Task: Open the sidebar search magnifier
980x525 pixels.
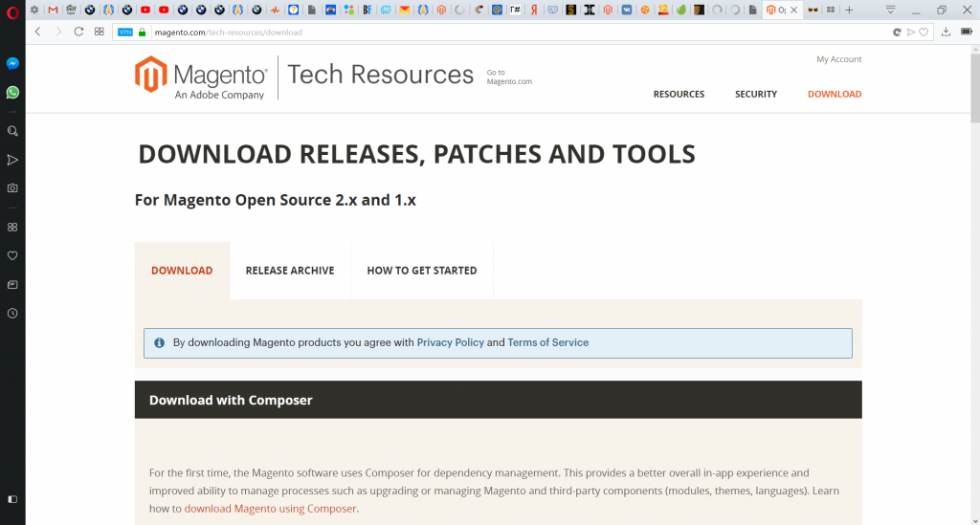Action: pyautogui.click(x=12, y=131)
